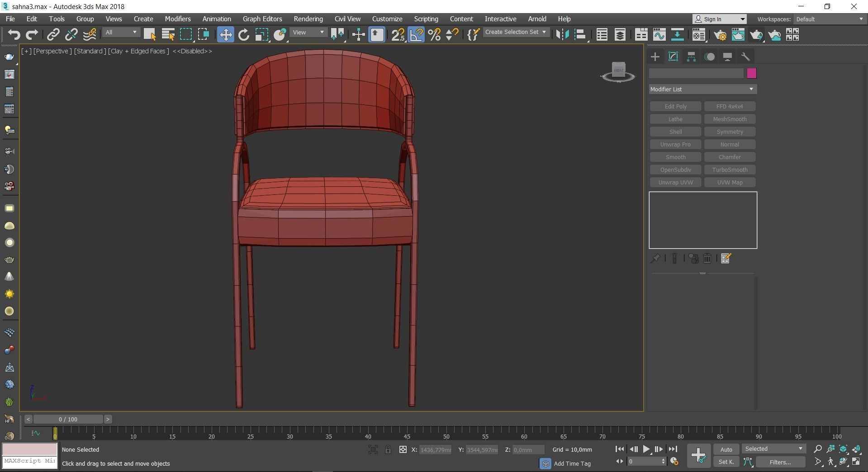Click Bind to Space Warp icon
Screen dimensions: 868x472
(90, 35)
